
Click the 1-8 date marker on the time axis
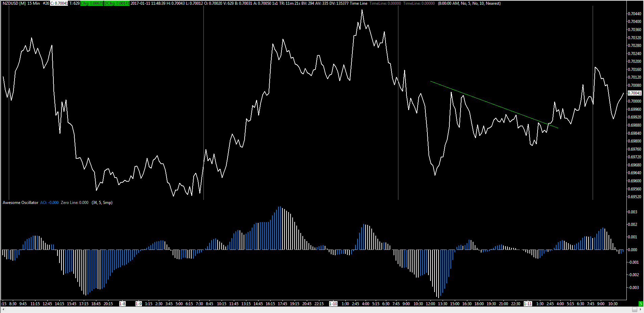click(x=122, y=304)
